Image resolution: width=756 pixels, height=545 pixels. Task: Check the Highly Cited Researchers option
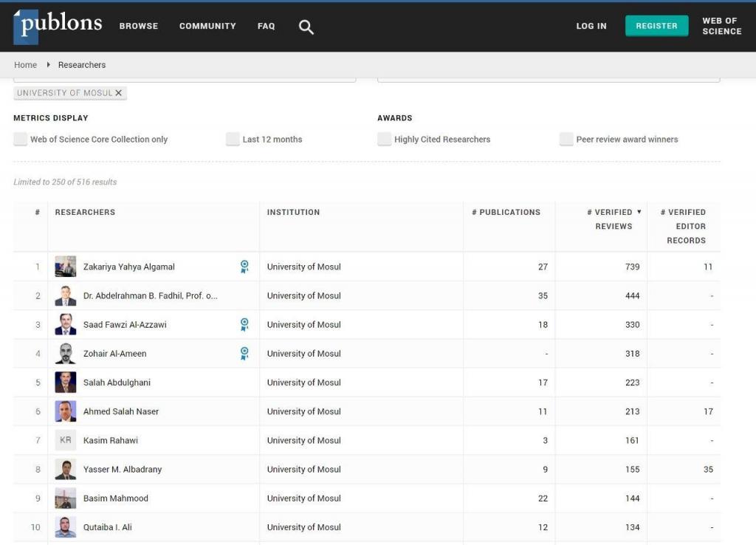click(x=384, y=139)
